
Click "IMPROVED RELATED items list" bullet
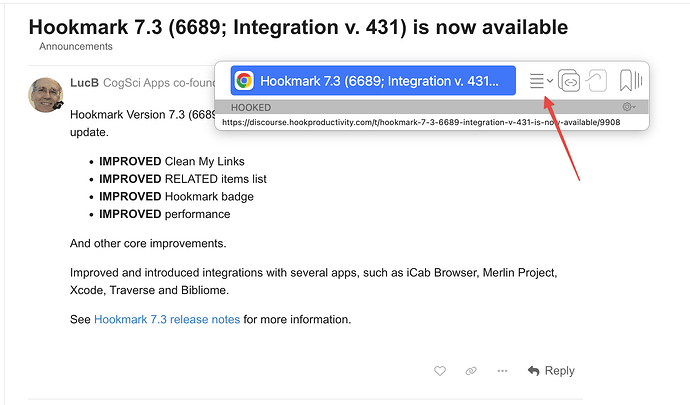pos(183,179)
